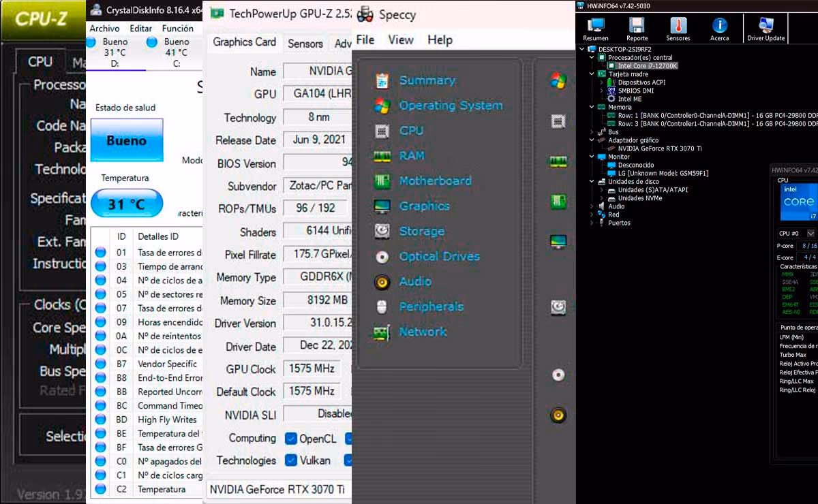Open Storage section in Speccy sidebar
The image size is (818, 504).
point(421,232)
